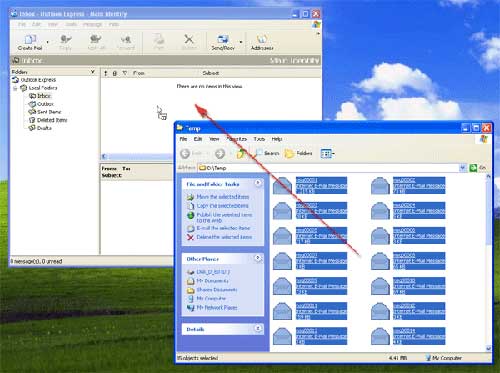Expand the Details panel

(258, 328)
